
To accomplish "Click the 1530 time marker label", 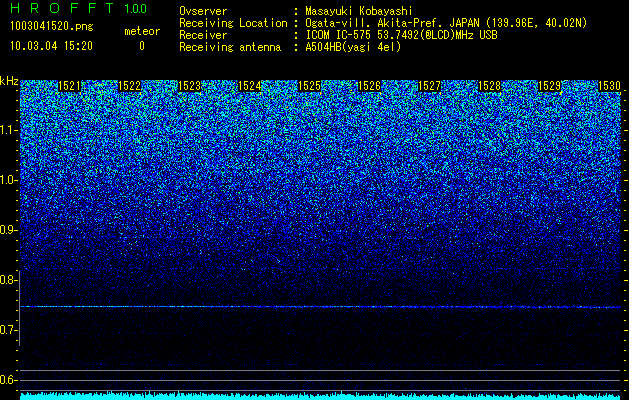I will [x=609, y=86].
